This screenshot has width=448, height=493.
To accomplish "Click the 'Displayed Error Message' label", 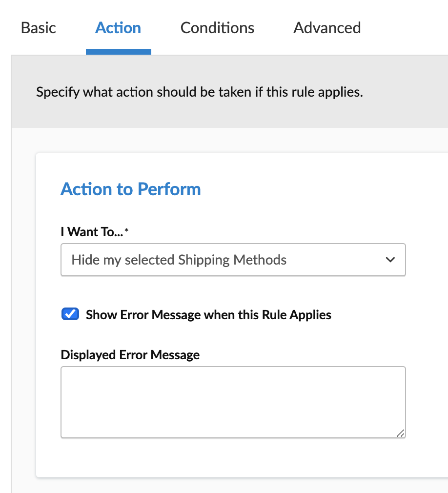I will click(130, 355).
